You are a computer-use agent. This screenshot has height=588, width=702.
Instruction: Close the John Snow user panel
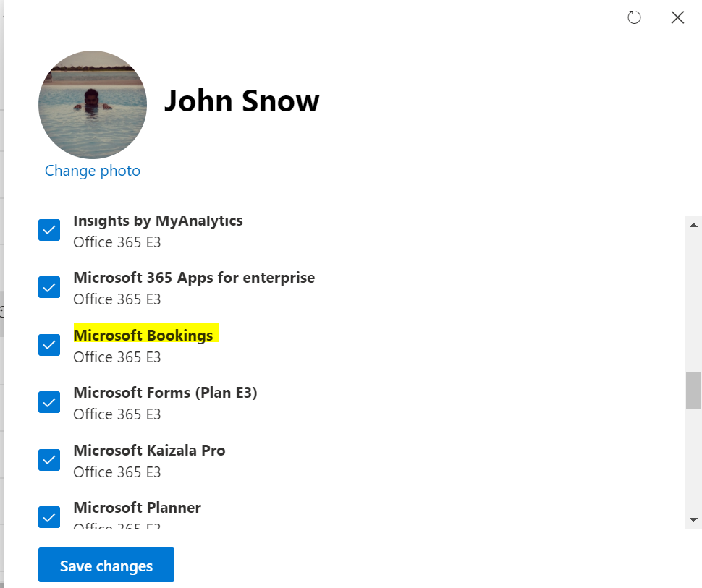[x=677, y=18]
